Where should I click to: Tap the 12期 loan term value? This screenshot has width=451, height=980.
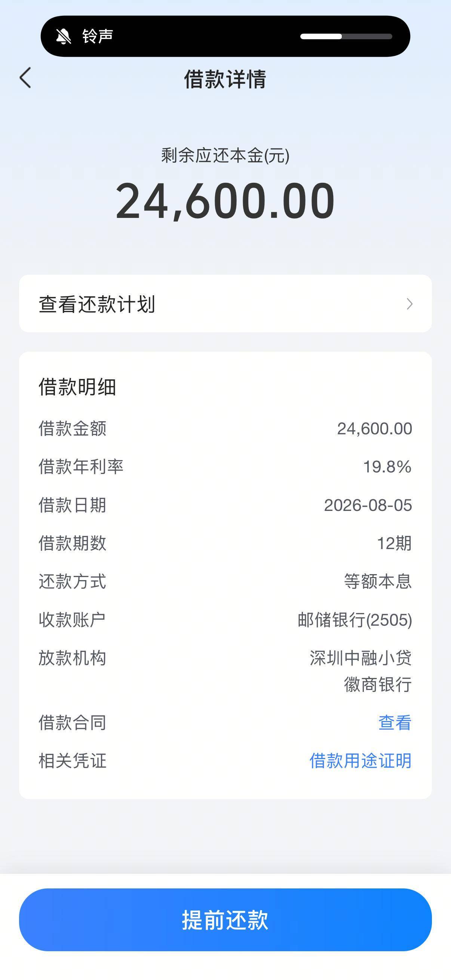tap(394, 543)
